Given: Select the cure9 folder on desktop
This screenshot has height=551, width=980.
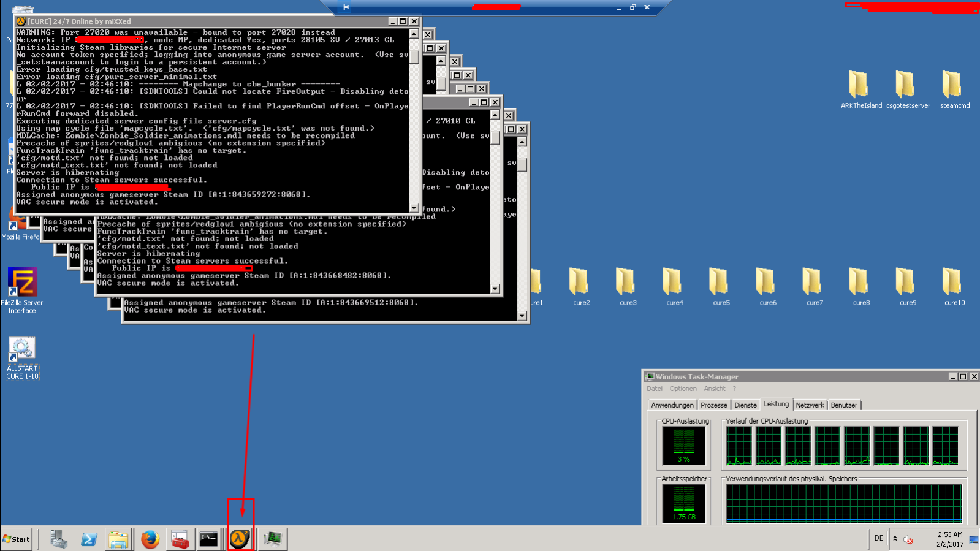Looking at the screenshot, I should pyautogui.click(x=906, y=286).
